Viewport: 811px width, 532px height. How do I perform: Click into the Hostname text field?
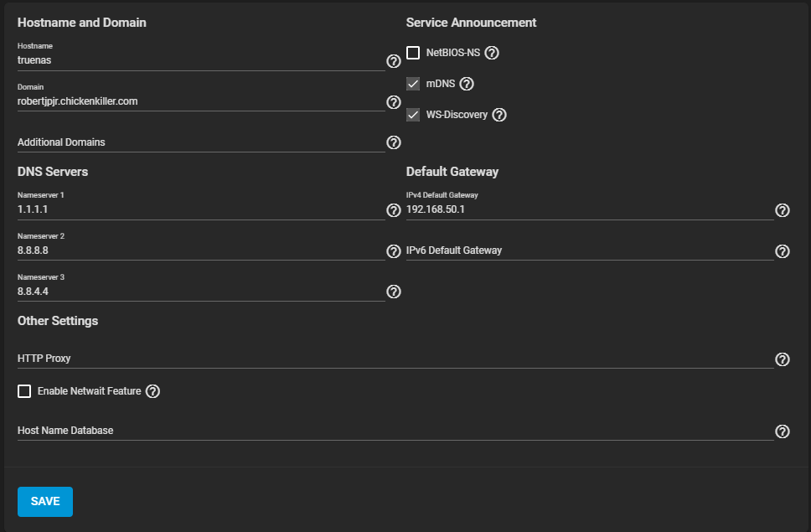coord(199,60)
